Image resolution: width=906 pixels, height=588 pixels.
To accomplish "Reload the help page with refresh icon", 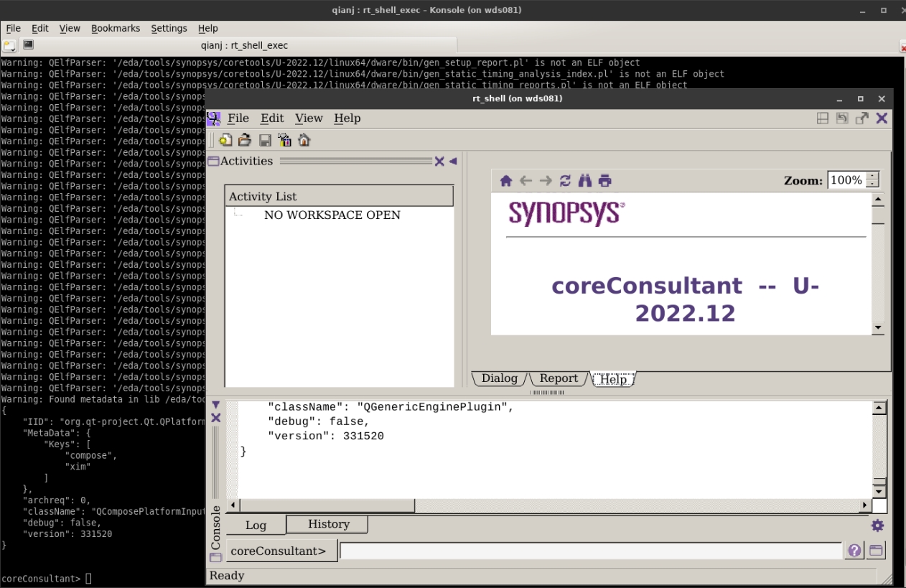I will tap(565, 181).
